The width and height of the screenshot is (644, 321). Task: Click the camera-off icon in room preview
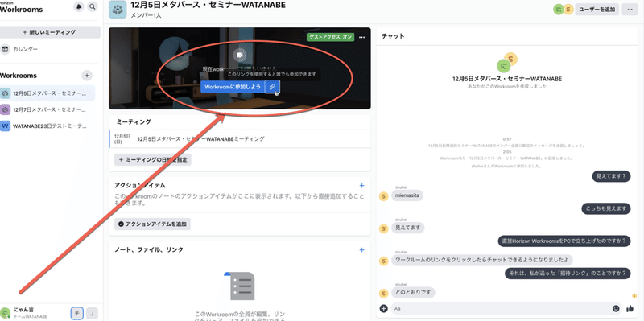coord(239,55)
